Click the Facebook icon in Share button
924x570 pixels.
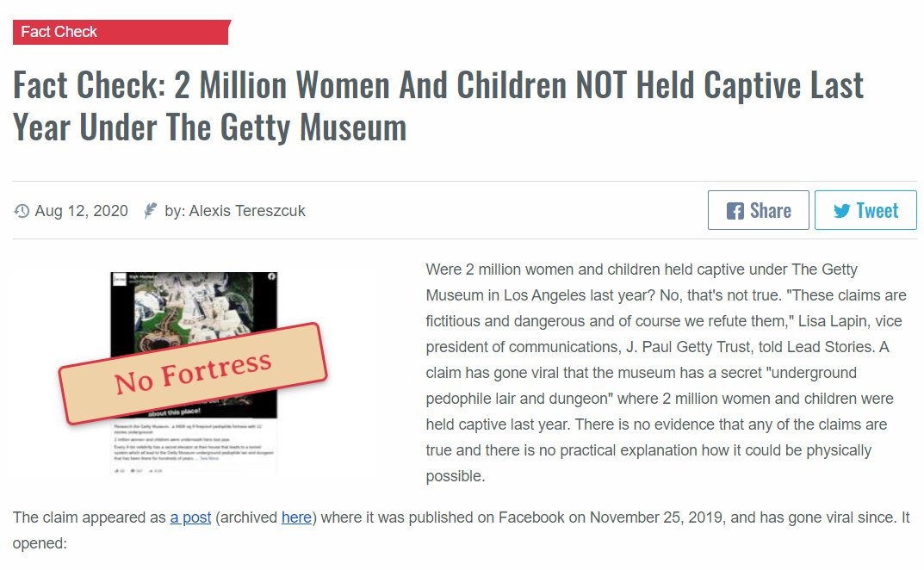pos(735,211)
